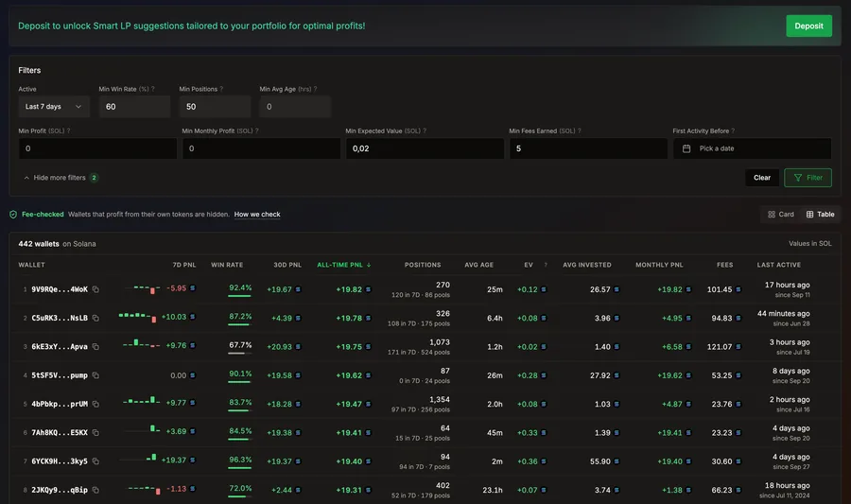Copy wallet address 4bPbkp...prUM
The image size is (851, 504).
click(96, 404)
